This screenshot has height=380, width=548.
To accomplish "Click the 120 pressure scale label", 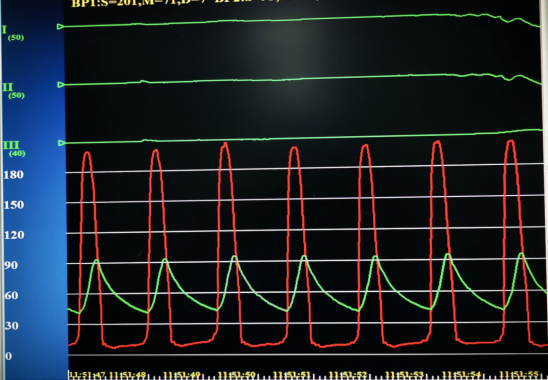I will click(x=14, y=235).
